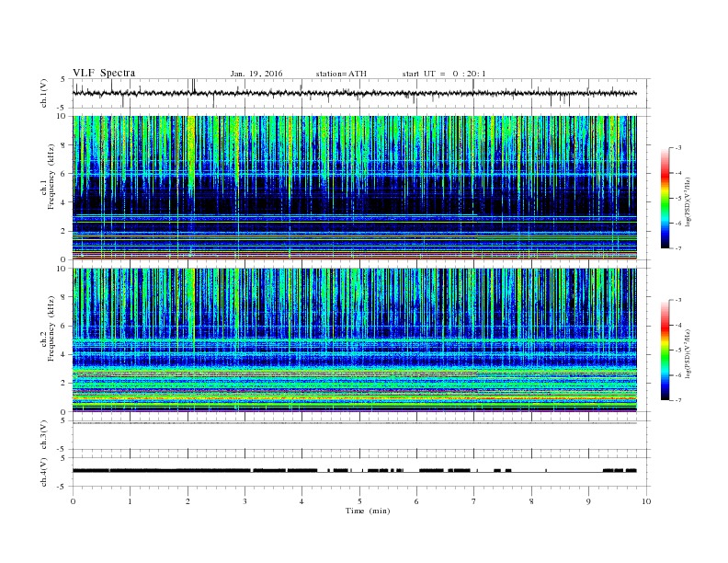This screenshot has width=728, height=563.
Task: Click inside the ch.2 frequency spectrogram
Action: (354, 339)
